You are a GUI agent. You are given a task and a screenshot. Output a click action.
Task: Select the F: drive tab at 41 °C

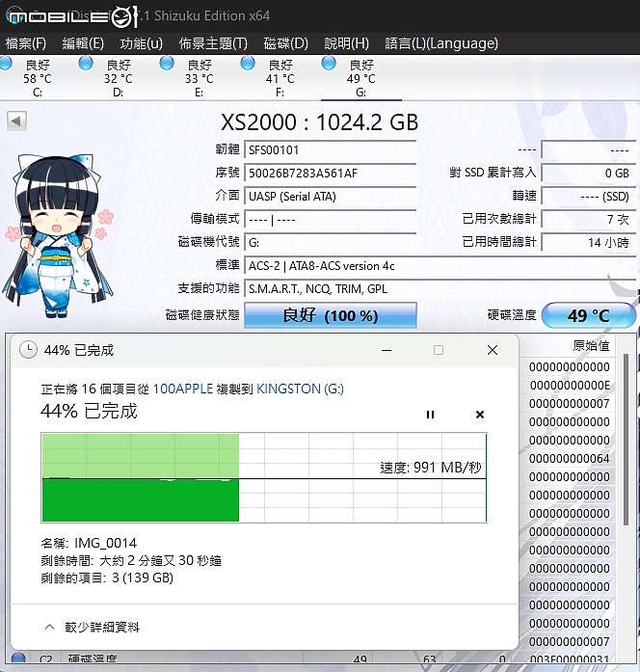pos(280,78)
